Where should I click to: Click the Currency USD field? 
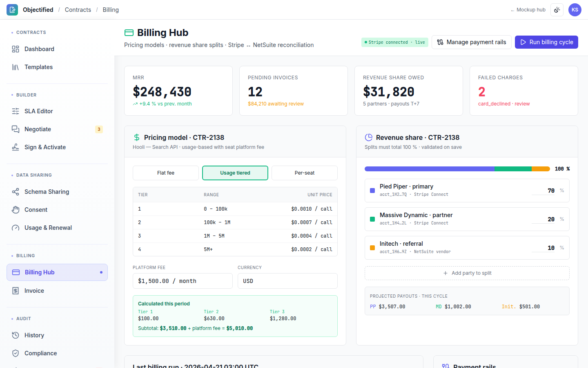tap(287, 281)
